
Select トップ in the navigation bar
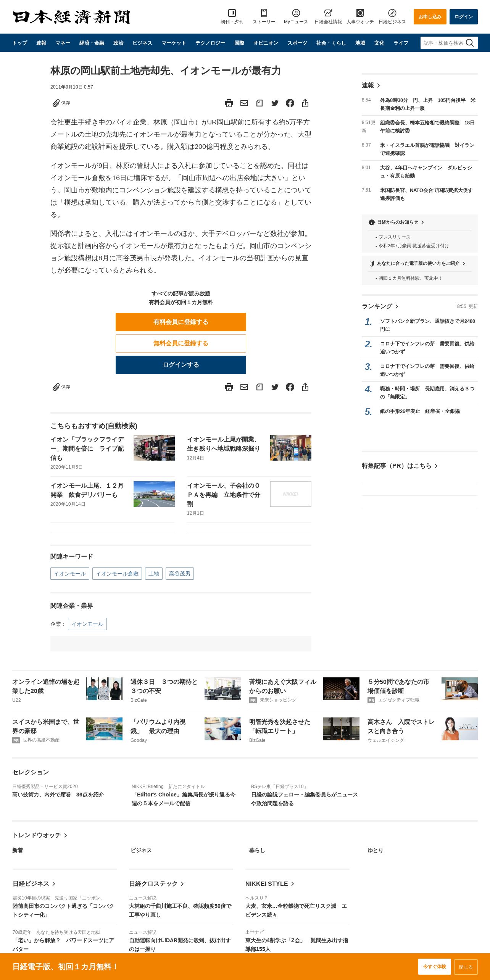pyautogui.click(x=20, y=43)
